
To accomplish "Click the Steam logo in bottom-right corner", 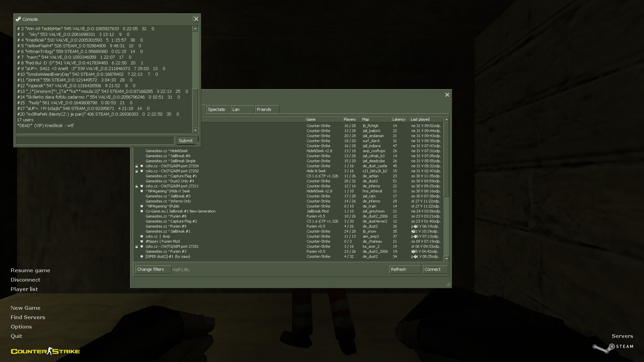I will (x=613, y=348).
